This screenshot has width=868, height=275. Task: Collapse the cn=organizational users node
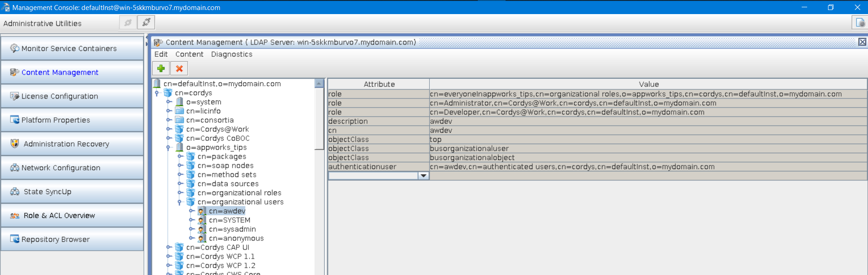[x=180, y=202]
